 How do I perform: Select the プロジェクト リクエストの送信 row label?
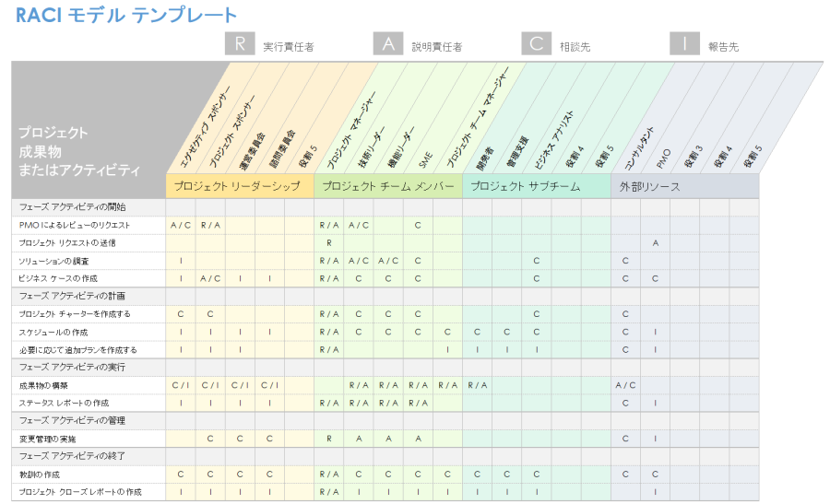[x=67, y=242]
